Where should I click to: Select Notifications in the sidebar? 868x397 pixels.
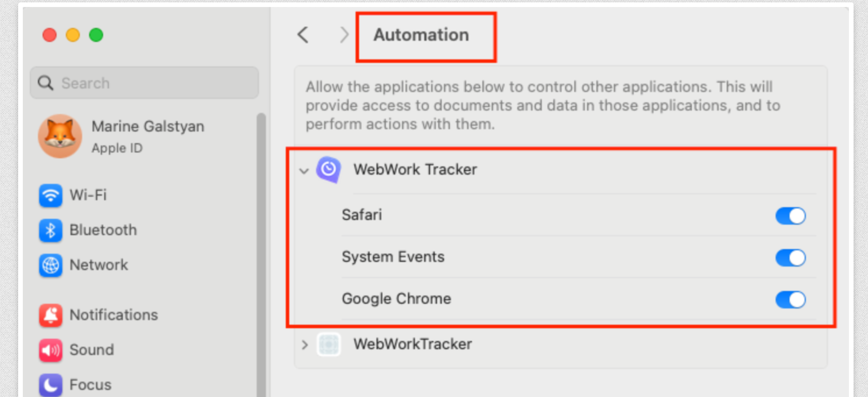[114, 315]
